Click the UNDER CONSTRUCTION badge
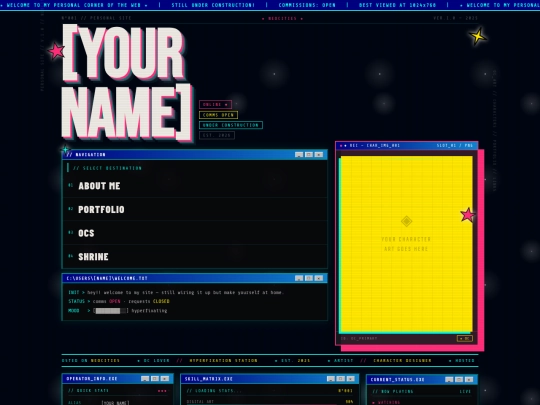Image resolution: width=540 pixels, height=405 pixels. point(231,125)
